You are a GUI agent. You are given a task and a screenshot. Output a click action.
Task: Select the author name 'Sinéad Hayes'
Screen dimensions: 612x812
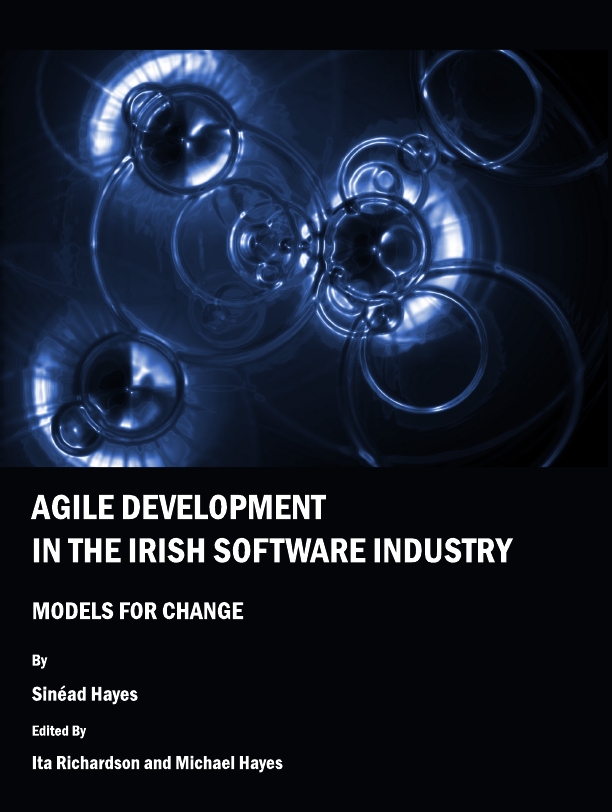point(85,694)
